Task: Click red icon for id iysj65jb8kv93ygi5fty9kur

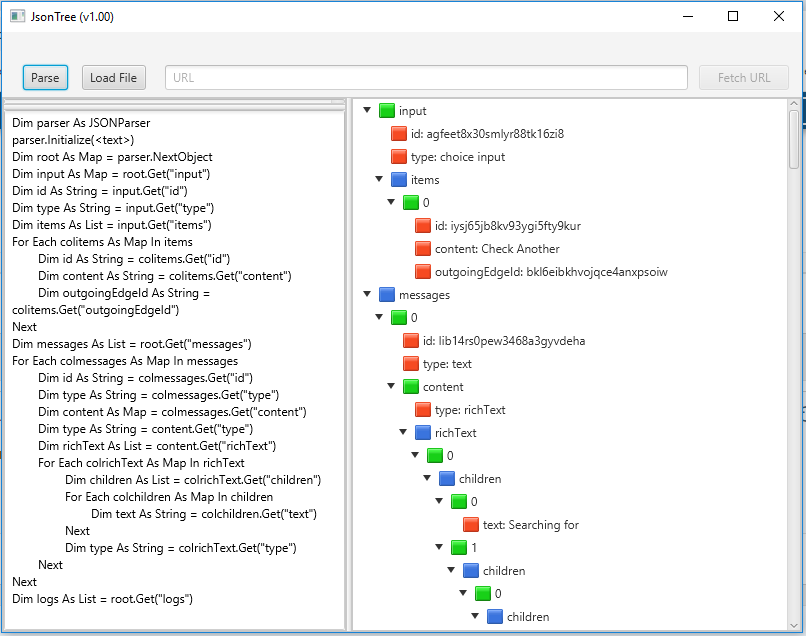Action: [423, 226]
